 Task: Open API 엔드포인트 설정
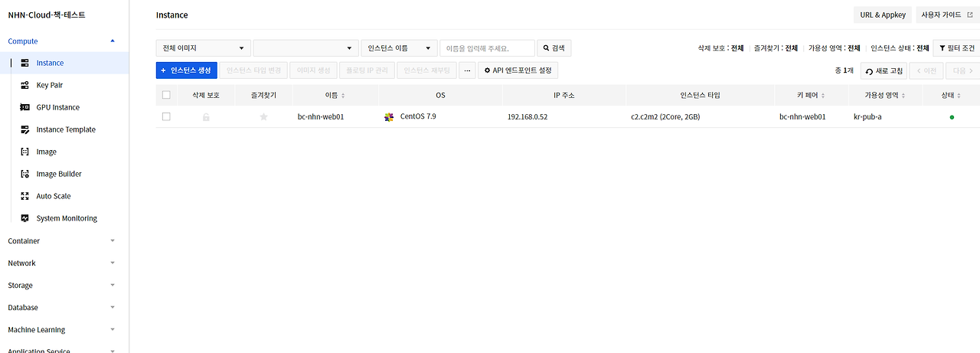click(518, 70)
